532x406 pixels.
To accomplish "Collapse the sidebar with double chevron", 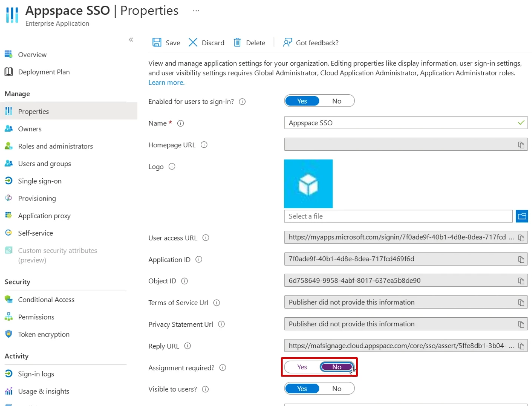I will coord(131,40).
